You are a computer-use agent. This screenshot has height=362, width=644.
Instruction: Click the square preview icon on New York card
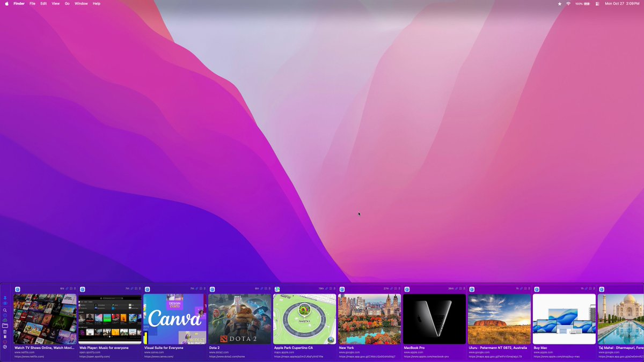click(x=396, y=289)
